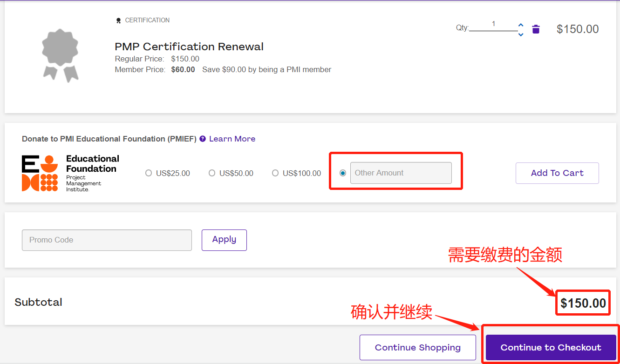The height and width of the screenshot is (364, 620).
Task: Select the US$25.00 donation option
Action: (149, 173)
